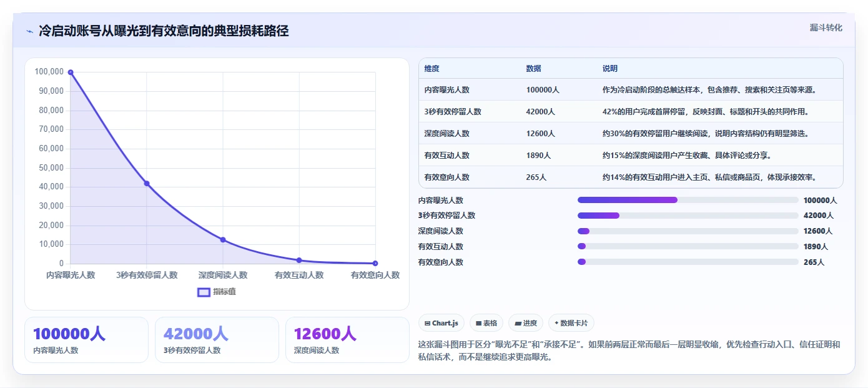Select the Chart.js tag chip
Screen dimensions: 868x388
pyautogui.click(x=441, y=323)
